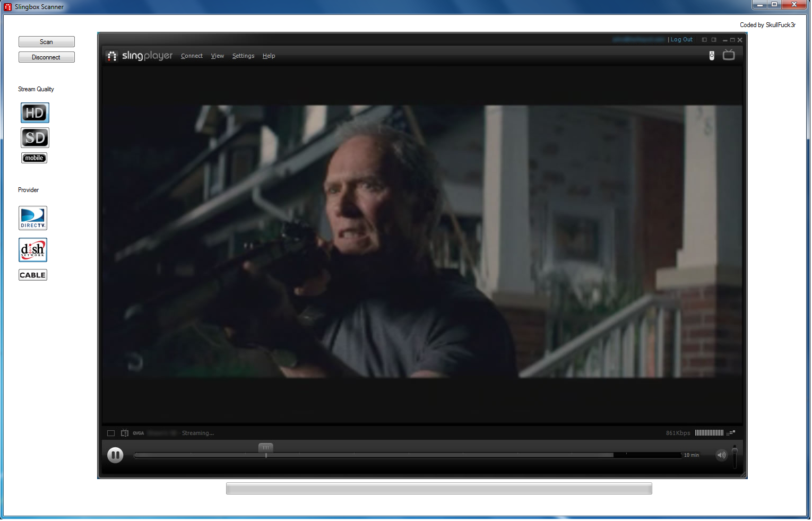
Task: Open the Help menu in SlingPlayer
Action: coord(269,56)
